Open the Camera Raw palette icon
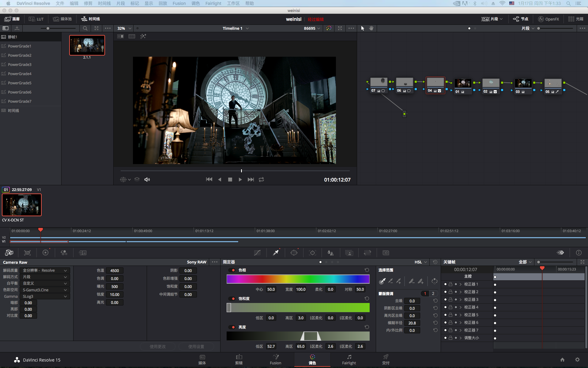This screenshot has height=368, width=588. pyautogui.click(x=9, y=253)
